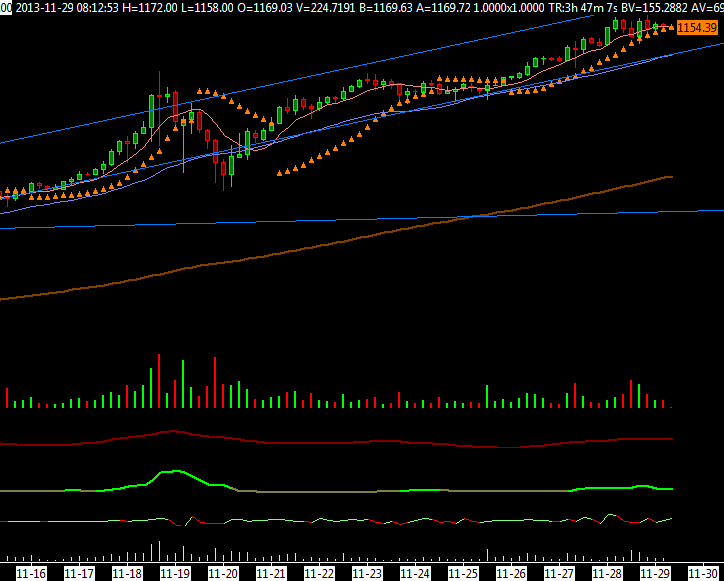Select the 11-28 date label
The image size is (724, 581).
607,574
